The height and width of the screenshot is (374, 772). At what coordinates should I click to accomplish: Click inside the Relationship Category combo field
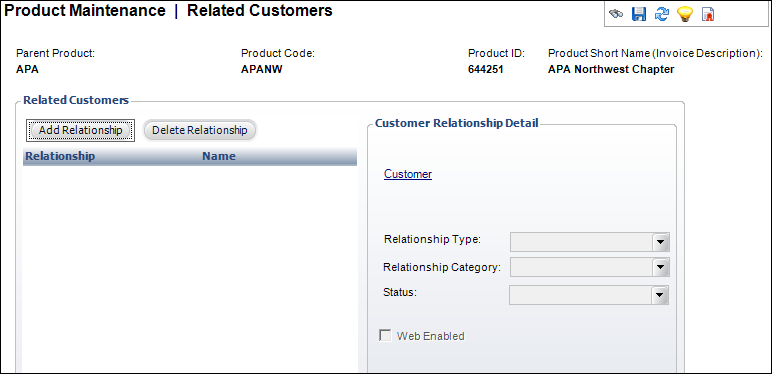click(581, 268)
